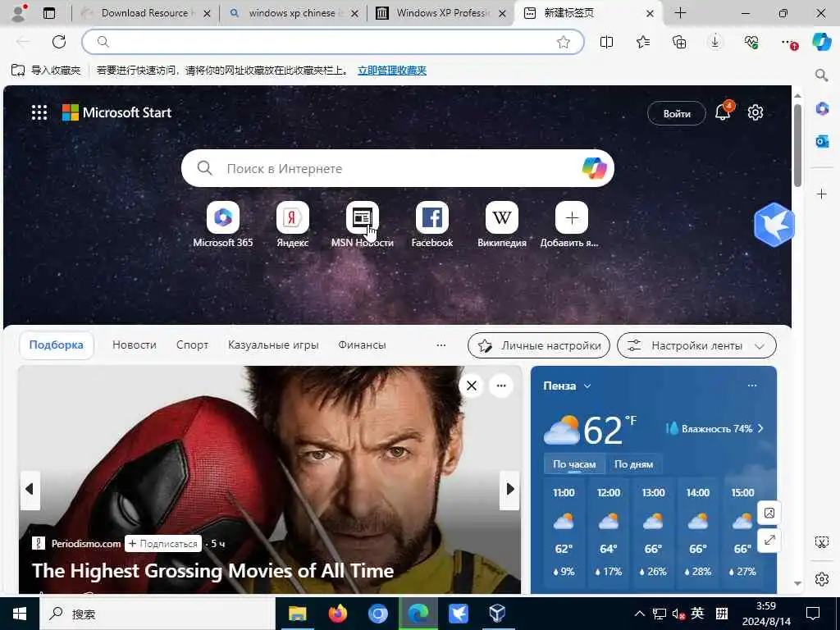The height and width of the screenshot is (630, 840).
Task: Open the Microsoft Start app launcher grid
Action: click(x=39, y=112)
